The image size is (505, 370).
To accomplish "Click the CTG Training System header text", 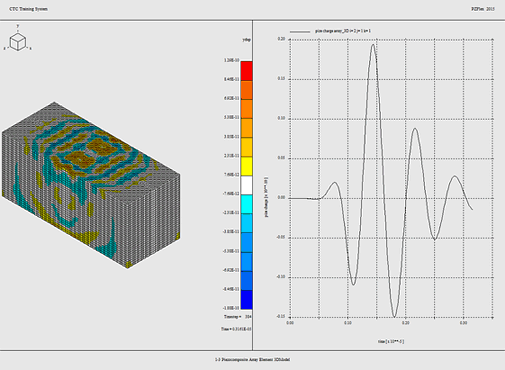I will (x=28, y=9).
